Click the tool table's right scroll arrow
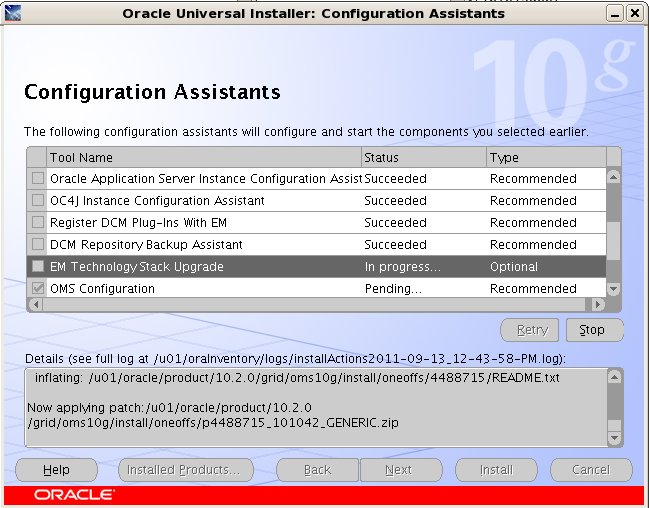 pyautogui.click(x=597, y=304)
